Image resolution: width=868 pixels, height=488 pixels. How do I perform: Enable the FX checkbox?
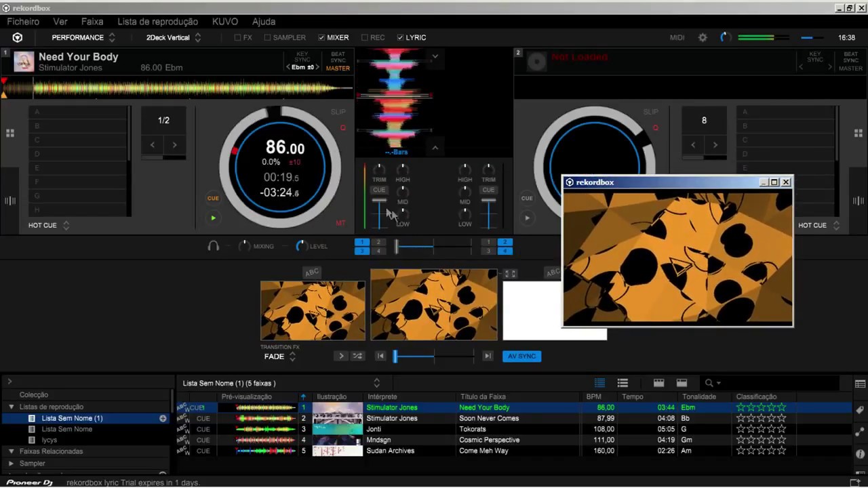pos(238,38)
